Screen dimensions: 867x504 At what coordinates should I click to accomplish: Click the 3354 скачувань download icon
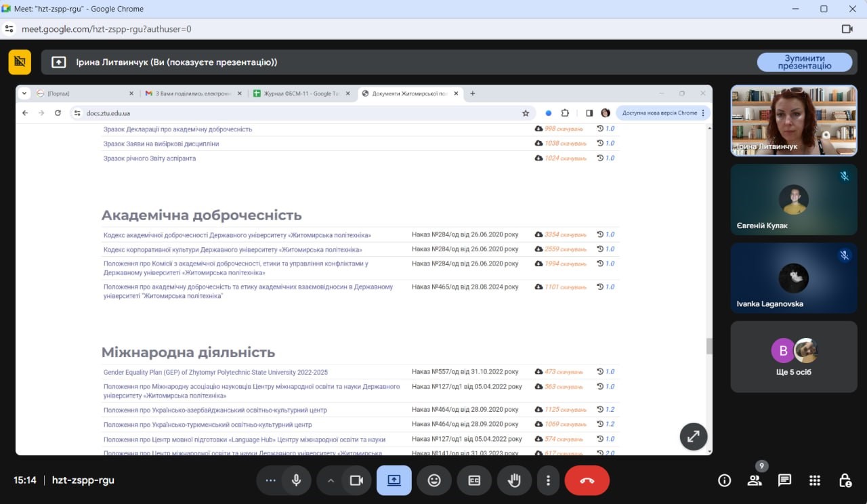coord(538,234)
